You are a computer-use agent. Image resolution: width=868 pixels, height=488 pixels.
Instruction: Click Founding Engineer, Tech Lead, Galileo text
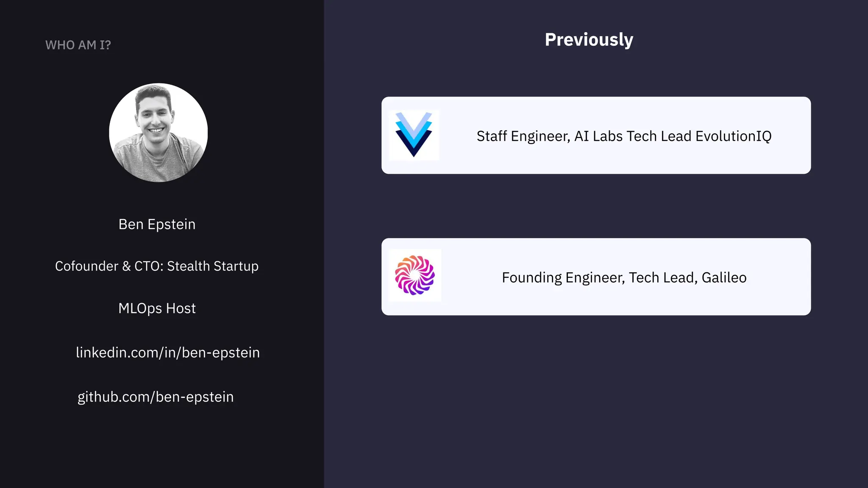[624, 277]
